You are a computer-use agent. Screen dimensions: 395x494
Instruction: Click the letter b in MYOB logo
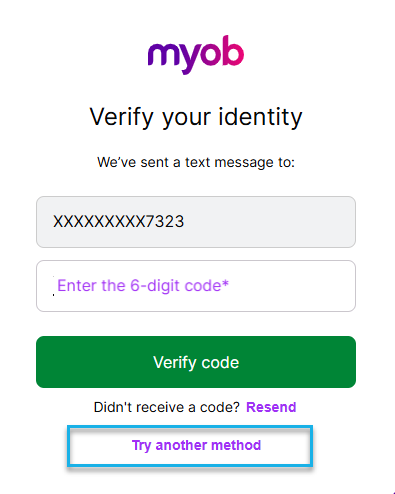pos(233,51)
